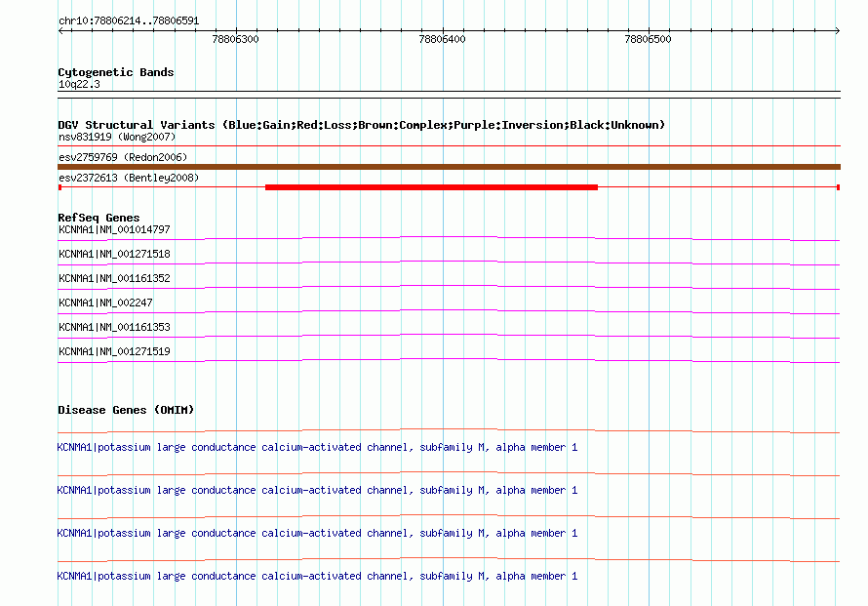Screen dimensions: 868x606
Task: Click the thick red esv2372613 loss bar
Action: 431,187
